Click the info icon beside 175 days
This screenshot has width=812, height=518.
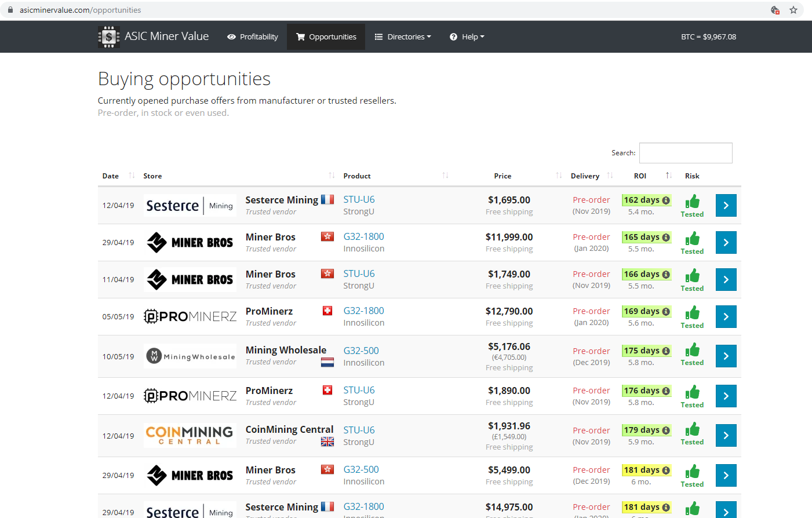(x=666, y=351)
